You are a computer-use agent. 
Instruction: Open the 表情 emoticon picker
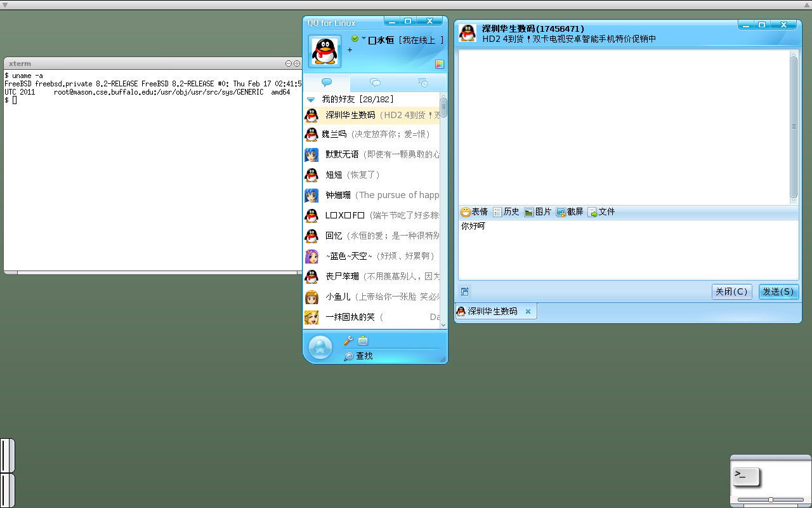pos(475,212)
